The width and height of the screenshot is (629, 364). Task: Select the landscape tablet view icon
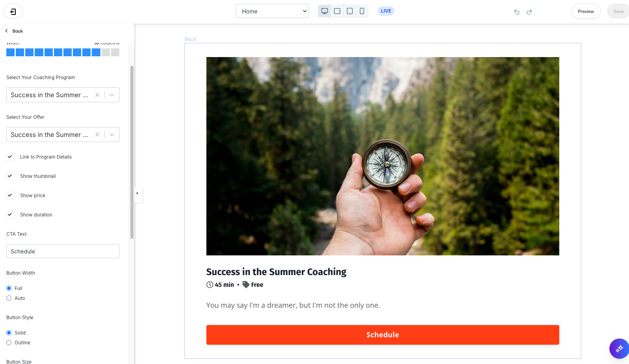[x=337, y=11]
